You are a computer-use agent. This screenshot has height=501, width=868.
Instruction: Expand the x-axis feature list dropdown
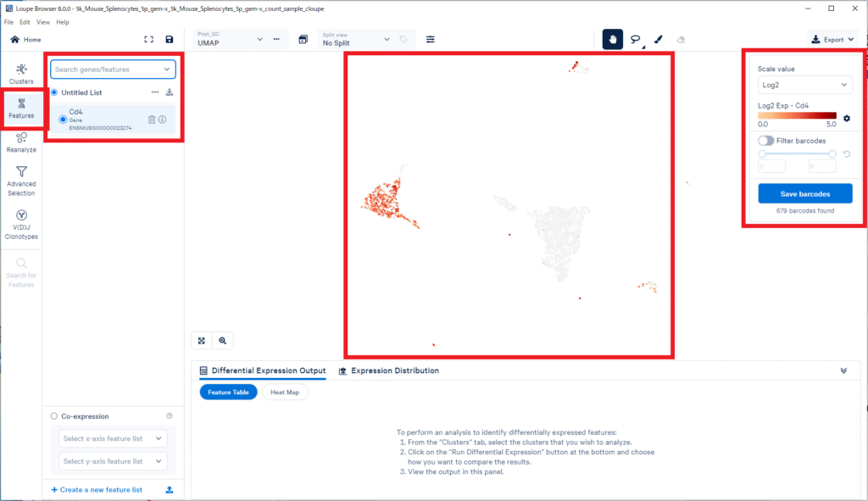coord(114,439)
